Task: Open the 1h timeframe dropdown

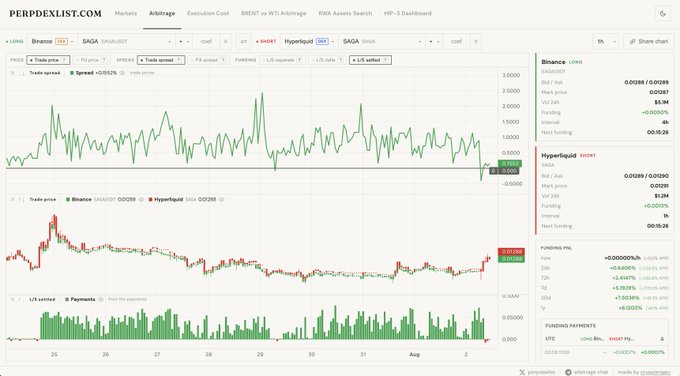Action: 605,41
